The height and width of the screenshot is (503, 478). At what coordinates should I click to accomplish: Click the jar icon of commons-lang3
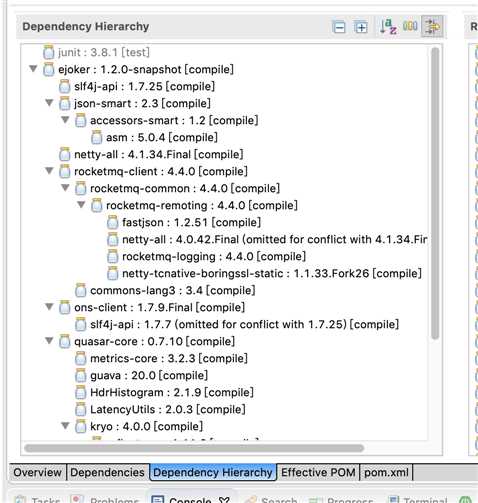coord(80,290)
